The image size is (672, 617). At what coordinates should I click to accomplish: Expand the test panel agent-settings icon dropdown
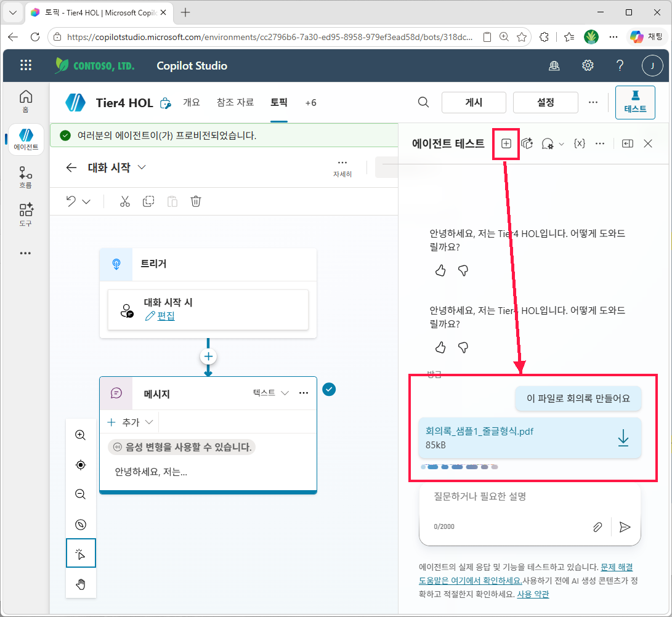pyautogui.click(x=561, y=144)
